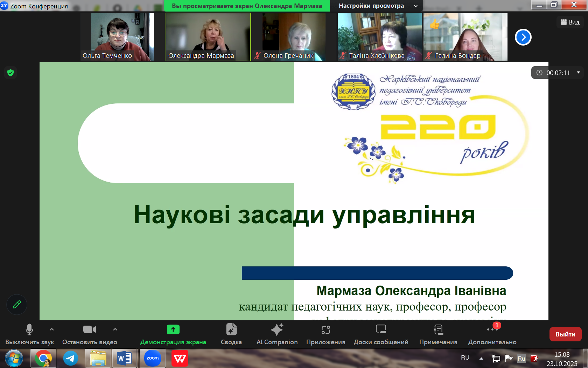Open the Сводка summary icon
Screen dimensions: 588x368
point(231,334)
